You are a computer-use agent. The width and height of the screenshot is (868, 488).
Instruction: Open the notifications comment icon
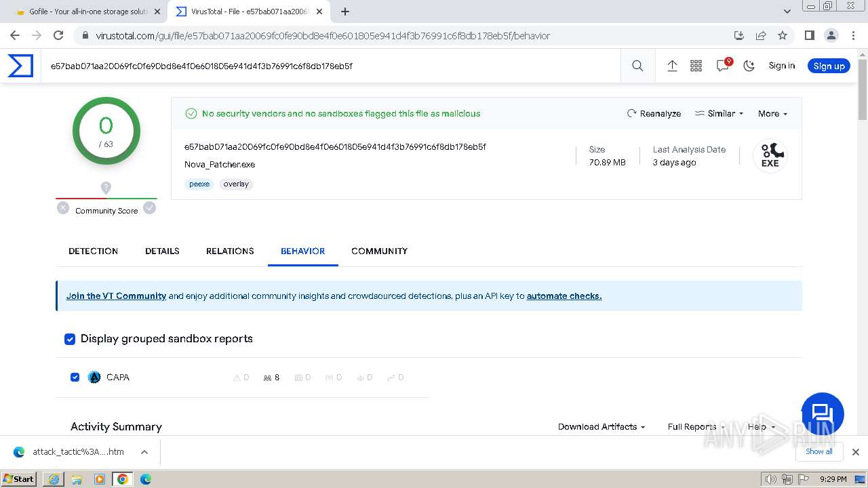723,66
